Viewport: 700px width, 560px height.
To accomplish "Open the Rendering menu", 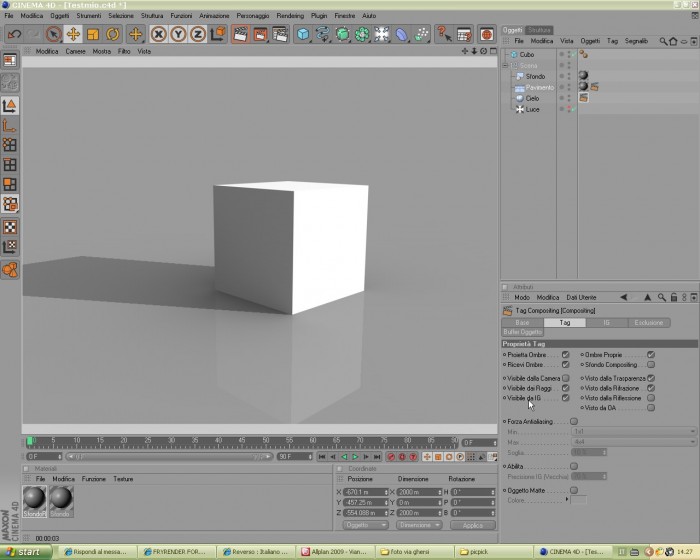I will tap(290, 16).
